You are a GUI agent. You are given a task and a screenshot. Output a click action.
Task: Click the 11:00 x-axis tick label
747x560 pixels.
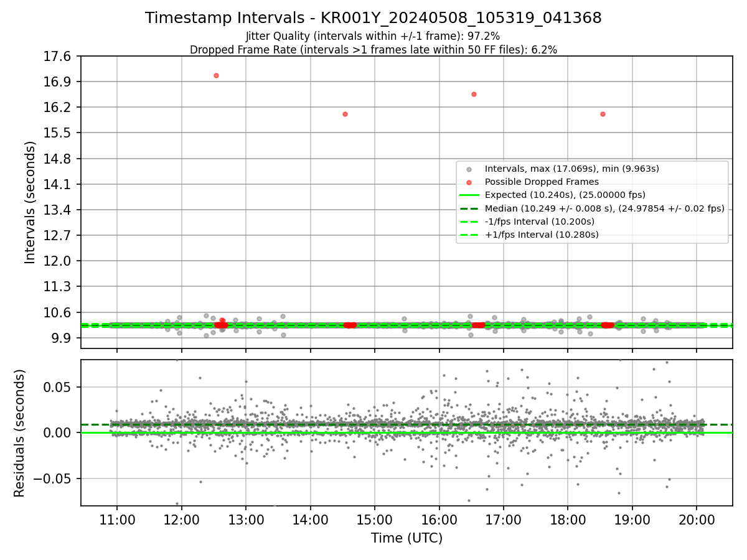117,520
